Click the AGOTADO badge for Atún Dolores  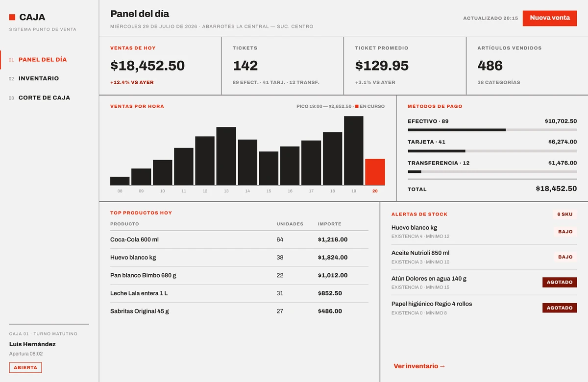click(560, 282)
